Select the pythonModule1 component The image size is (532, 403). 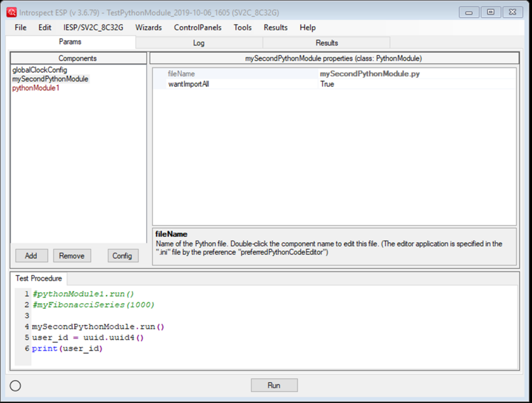35,88
